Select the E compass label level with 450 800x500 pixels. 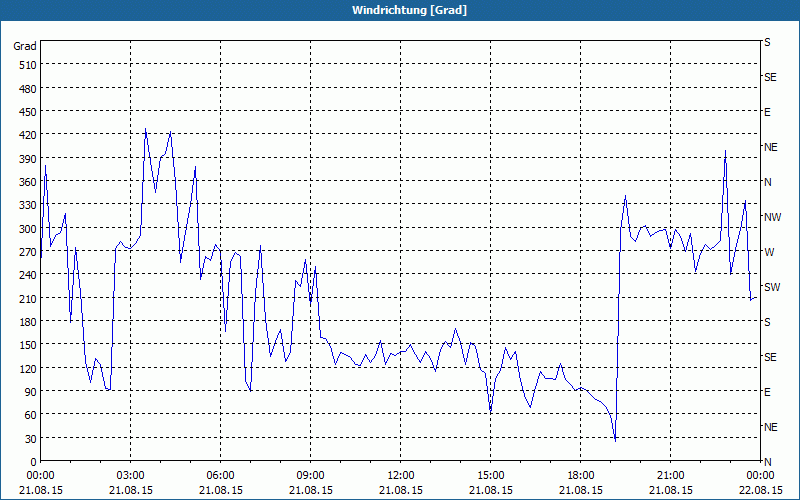[x=767, y=112]
